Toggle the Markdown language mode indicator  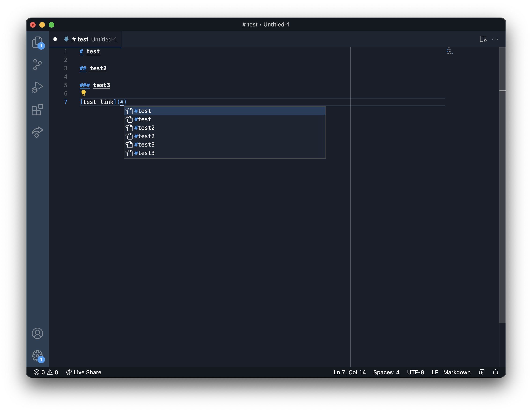coord(457,372)
